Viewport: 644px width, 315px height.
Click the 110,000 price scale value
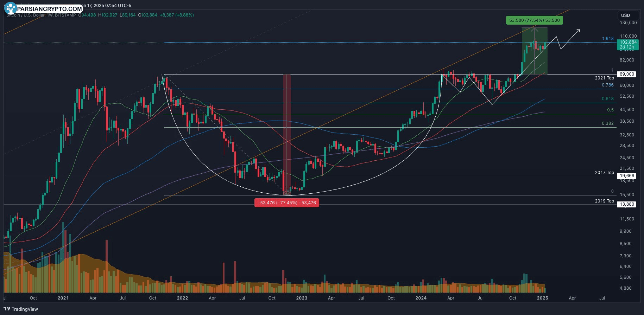click(x=628, y=36)
